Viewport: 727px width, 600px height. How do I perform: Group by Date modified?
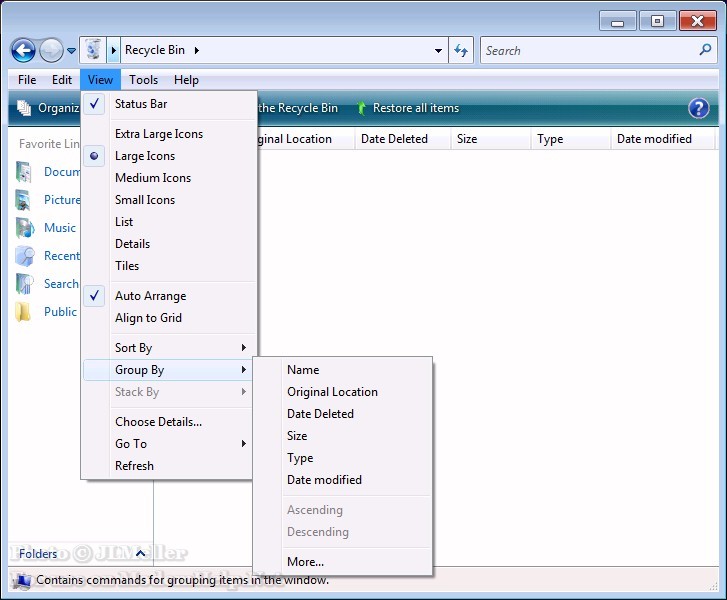pyautogui.click(x=343, y=480)
